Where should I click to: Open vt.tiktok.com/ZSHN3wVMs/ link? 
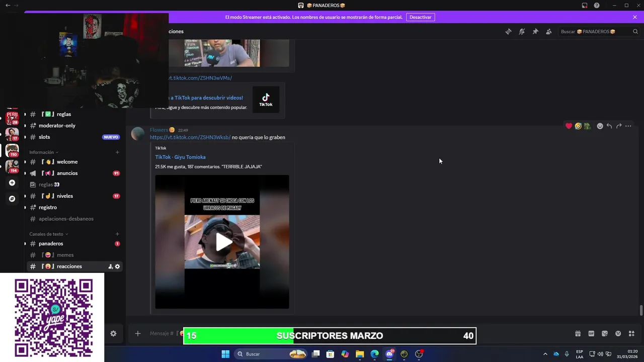tap(200, 78)
